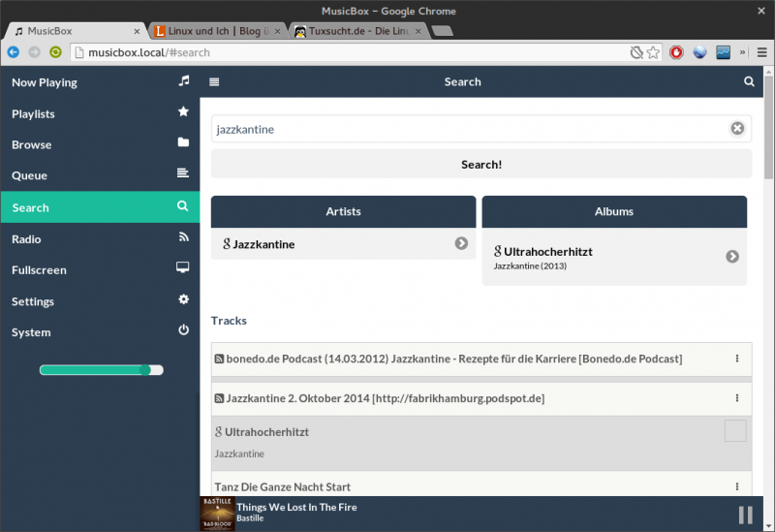Open the Jazzkantine artist result arrow
The image size is (775, 532).
tap(461, 243)
